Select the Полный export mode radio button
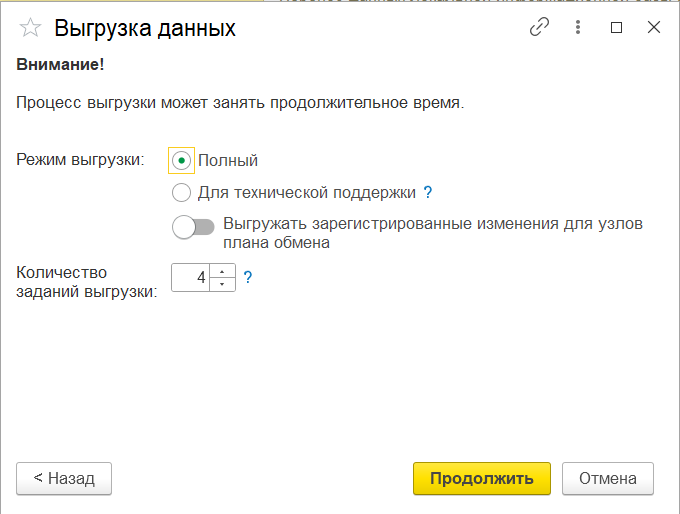Screen dimensions: 680x514 [x=181, y=160]
